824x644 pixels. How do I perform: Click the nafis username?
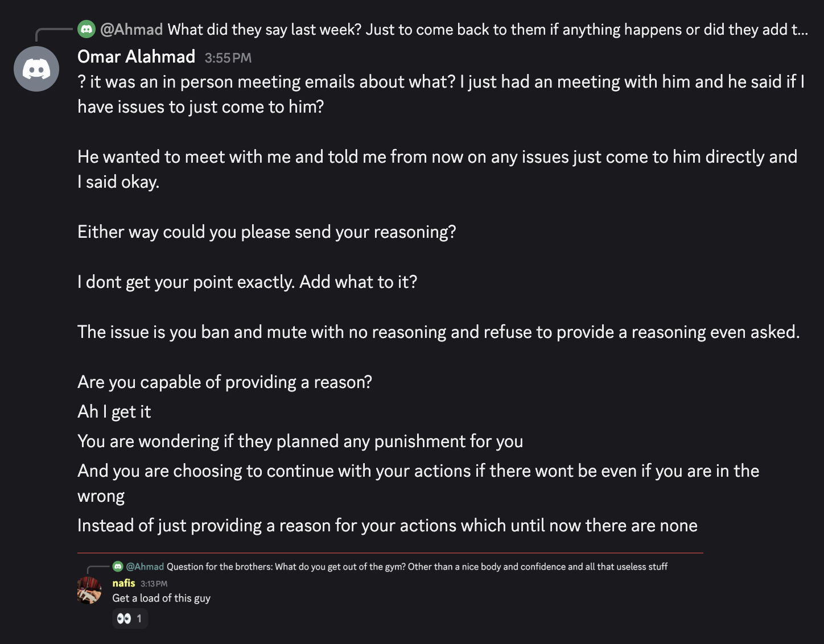[123, 583]
